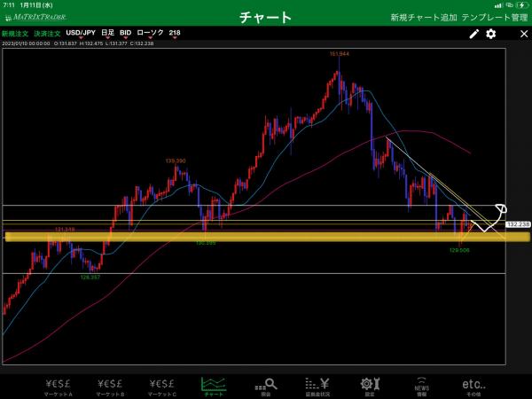This screenshot has width=532, height=399.
Task: Tap the pencil drawing tool icon
Action: (x=474, y=34)
